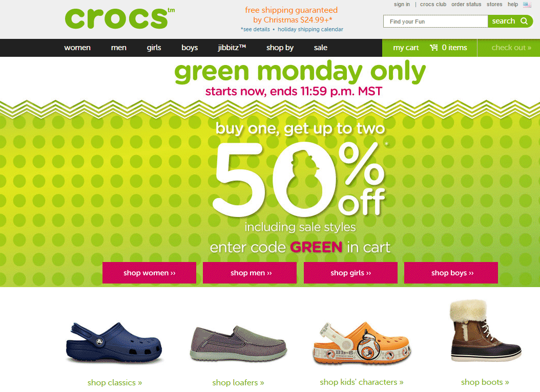This screenshot has height=392, width=540.
Task: Click the crocs logo
Action: point(119,18)
